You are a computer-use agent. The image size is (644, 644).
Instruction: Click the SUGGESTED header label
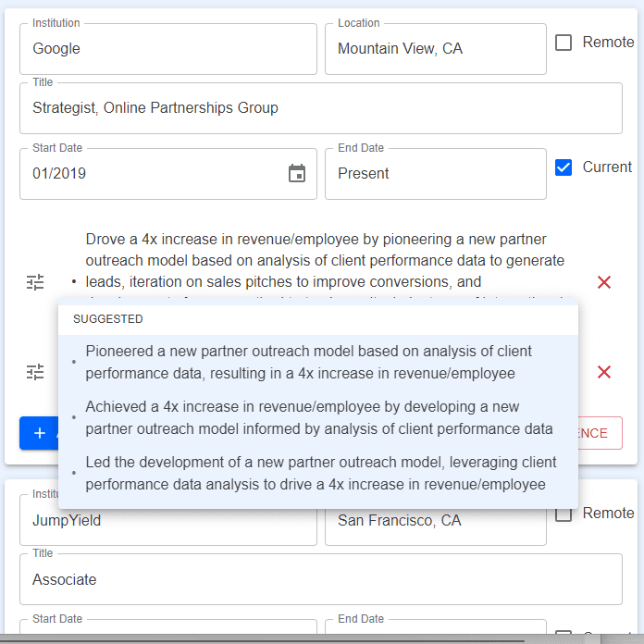coord(108,319)
